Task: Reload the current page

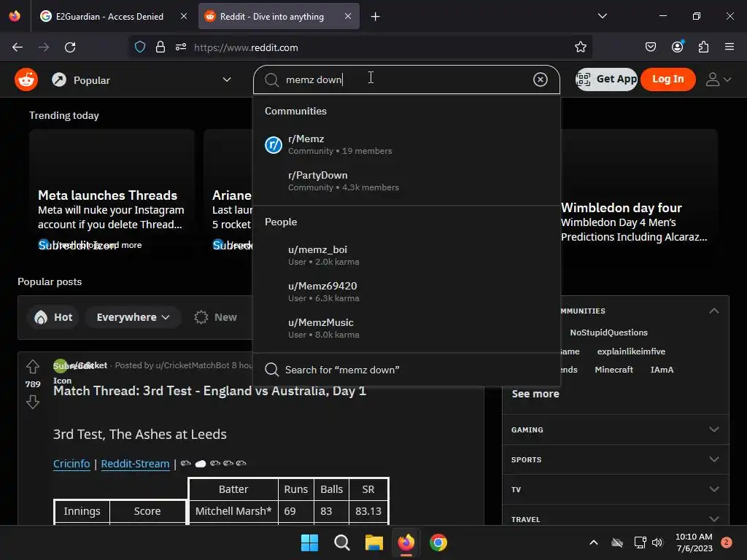Action: 70,47
